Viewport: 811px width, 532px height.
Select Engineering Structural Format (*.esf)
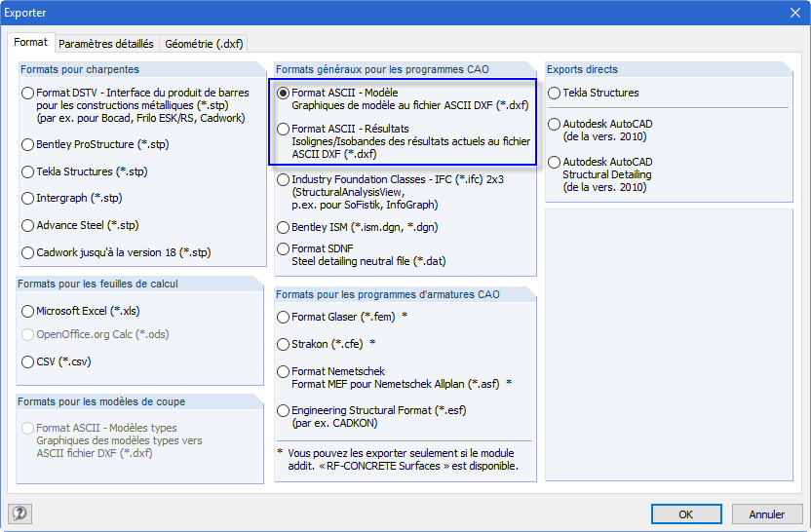pos(283,411)
